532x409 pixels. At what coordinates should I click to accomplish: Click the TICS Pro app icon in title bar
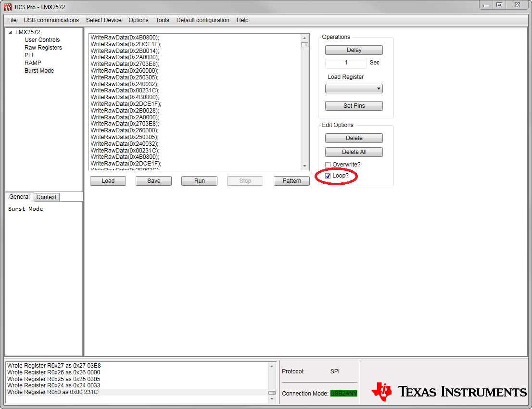point(8,7)
